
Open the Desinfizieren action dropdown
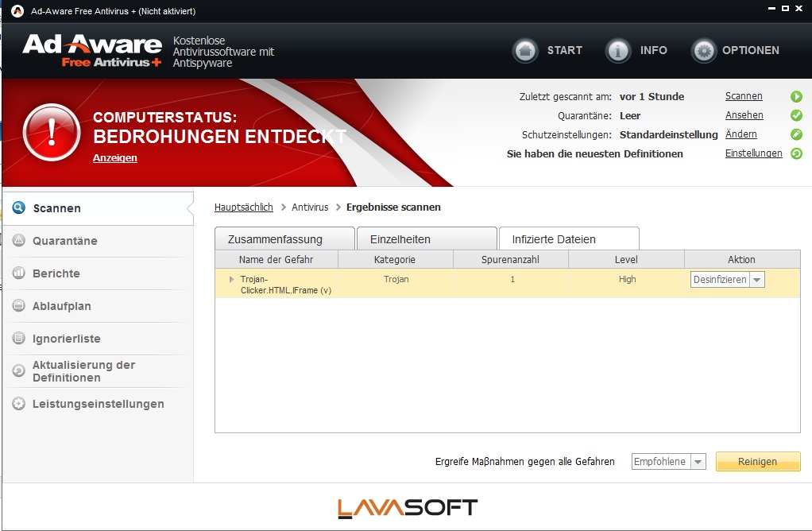coord(757,280)
